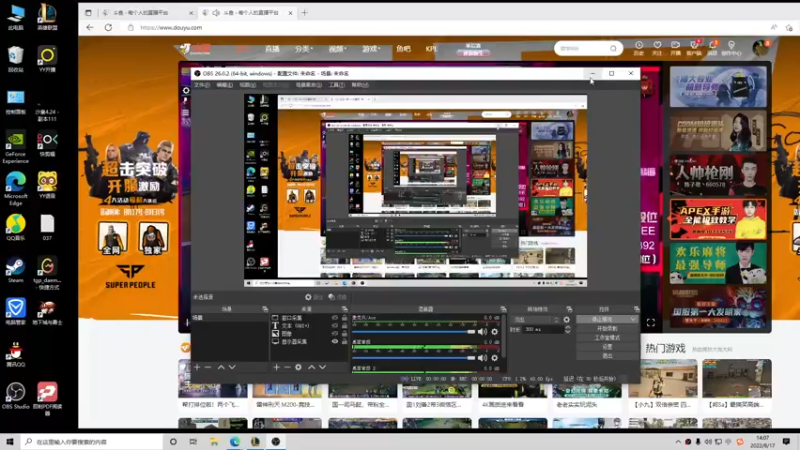Open the scene transition type dropdown
The image size is (800, 450).
coord(536,320)
